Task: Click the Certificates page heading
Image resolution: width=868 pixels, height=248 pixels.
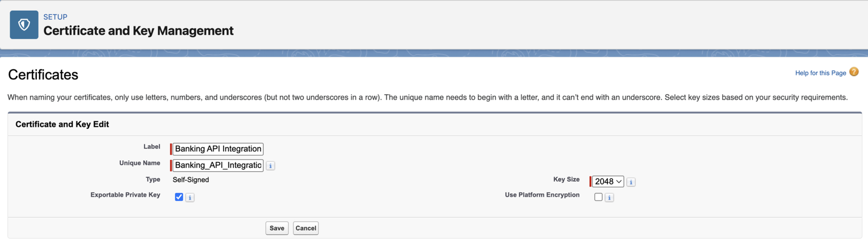Action: coord(43,75)
